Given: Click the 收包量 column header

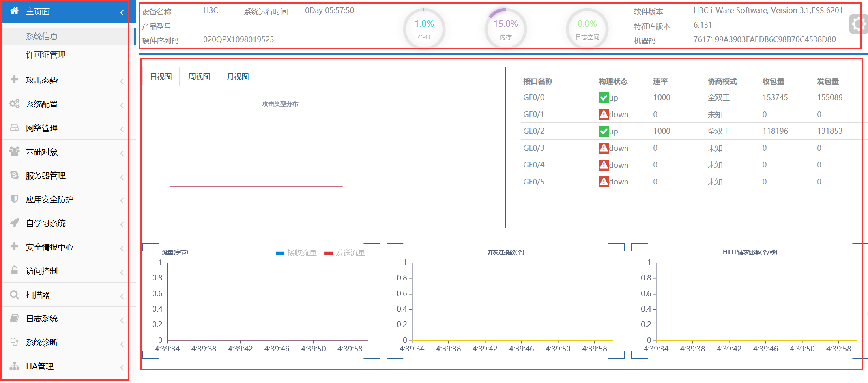Looking at the screenshot, I should 773,81.
